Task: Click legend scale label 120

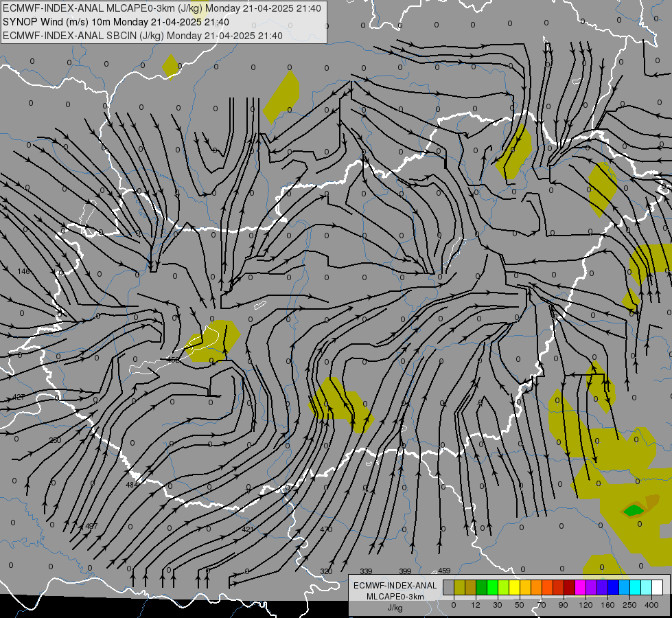Action: point(586,605)
